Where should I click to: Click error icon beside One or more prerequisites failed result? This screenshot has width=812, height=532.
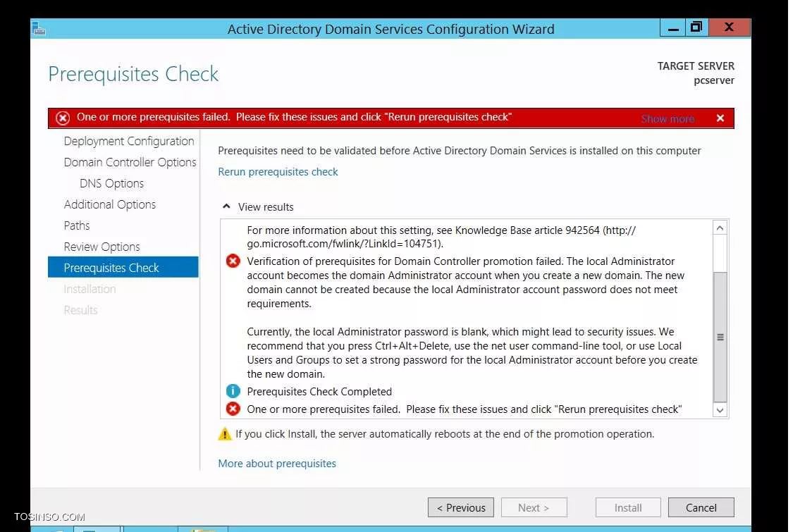click(233, 409)
